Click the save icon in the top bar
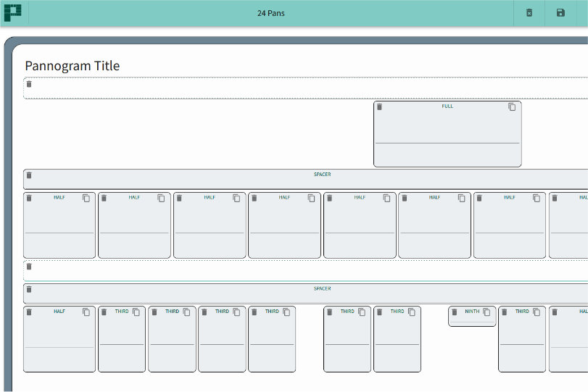This screenshot has height=392, width=588. pos(560,13)
